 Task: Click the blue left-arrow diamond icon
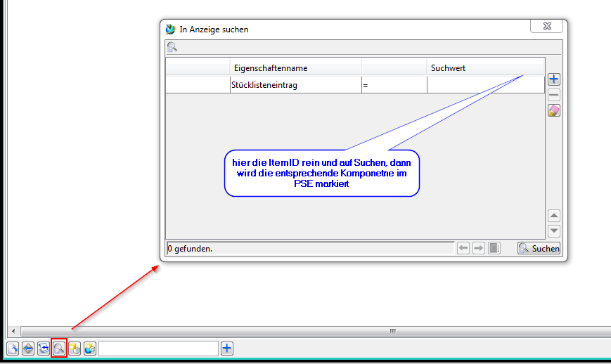point(28,349)
